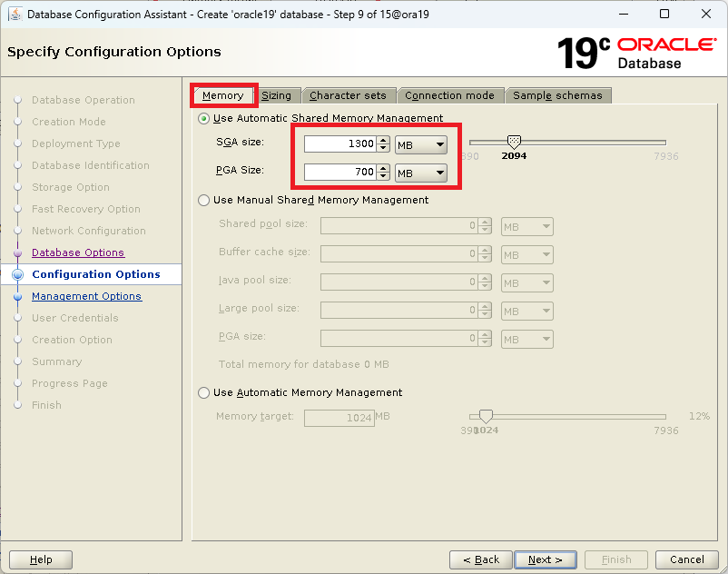Switch to the Sizing tab

click(276, 95)
